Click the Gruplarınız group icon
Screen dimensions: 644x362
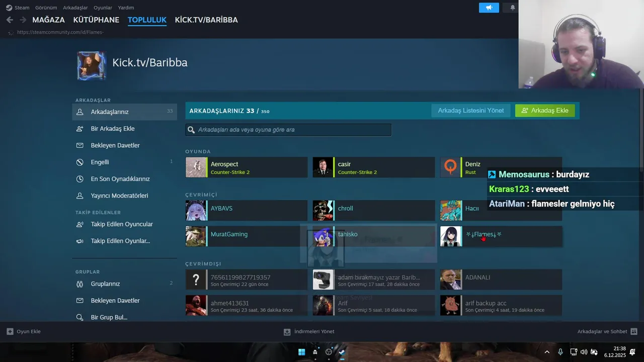[x=79, y=284]
